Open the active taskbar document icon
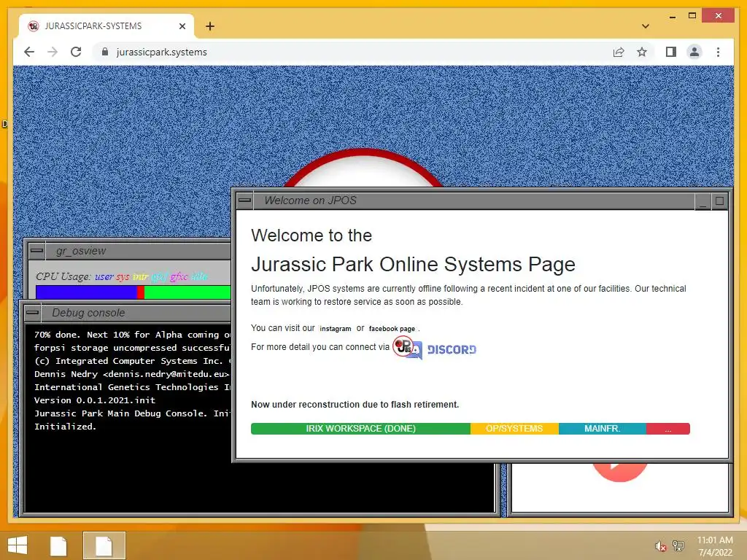The height and width of the screenshot is (560, 747). tap(104, 545)
